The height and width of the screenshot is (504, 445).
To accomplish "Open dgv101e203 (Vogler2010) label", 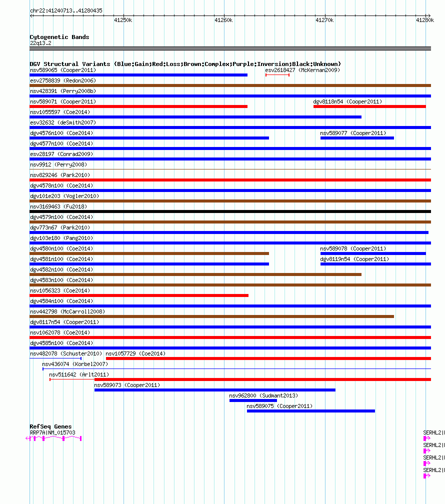I will 64,196.
